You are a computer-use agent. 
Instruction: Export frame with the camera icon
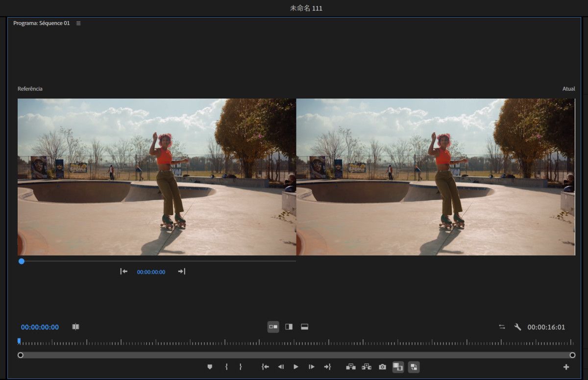pos(382,367)
